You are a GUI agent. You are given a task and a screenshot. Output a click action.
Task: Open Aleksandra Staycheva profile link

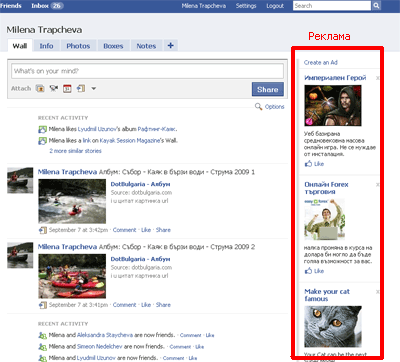(x=105, y=335)
